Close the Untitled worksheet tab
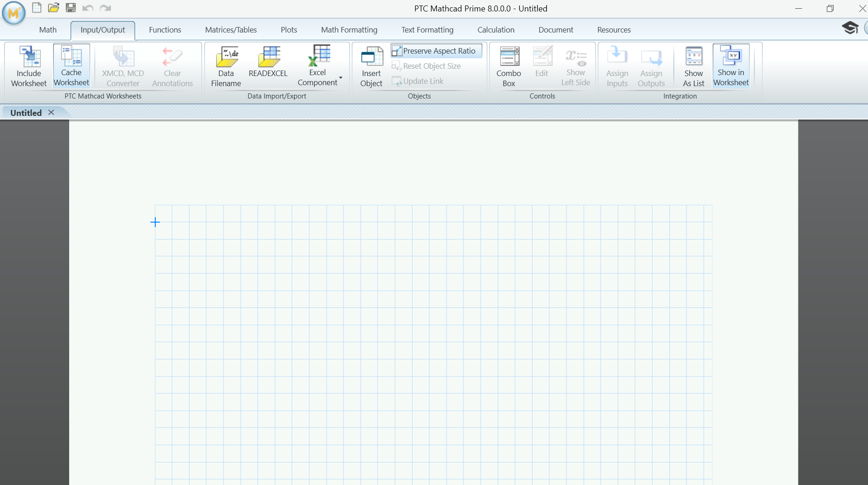 click(x=51, y=113)
